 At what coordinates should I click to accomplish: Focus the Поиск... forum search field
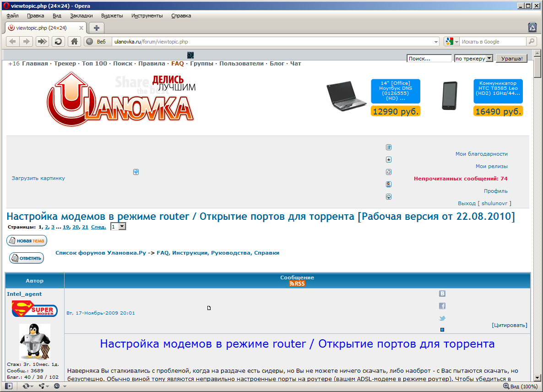[429, 59]
